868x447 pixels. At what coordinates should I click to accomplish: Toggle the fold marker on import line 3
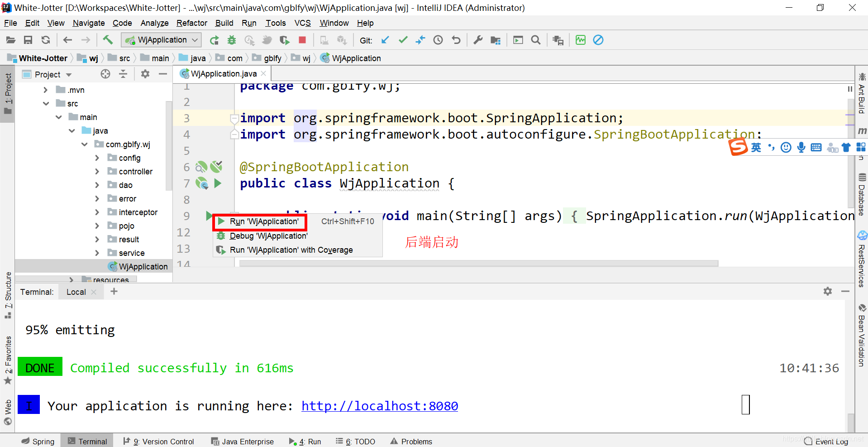click(234, 119)
